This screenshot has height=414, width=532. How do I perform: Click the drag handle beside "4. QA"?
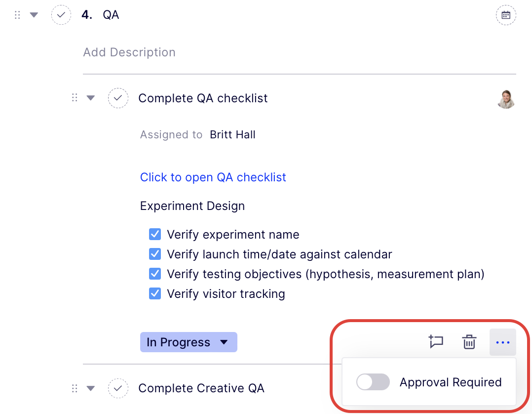click(17, 15)
